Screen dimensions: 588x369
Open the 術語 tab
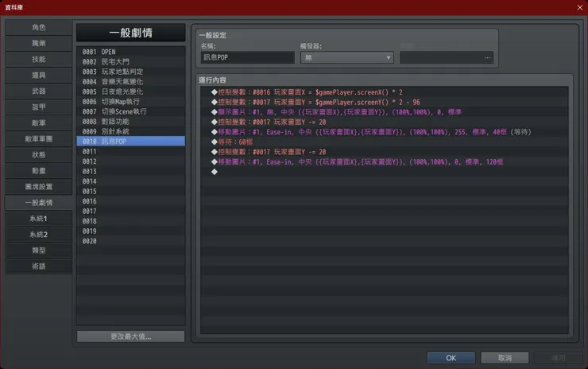click(39, 266)
